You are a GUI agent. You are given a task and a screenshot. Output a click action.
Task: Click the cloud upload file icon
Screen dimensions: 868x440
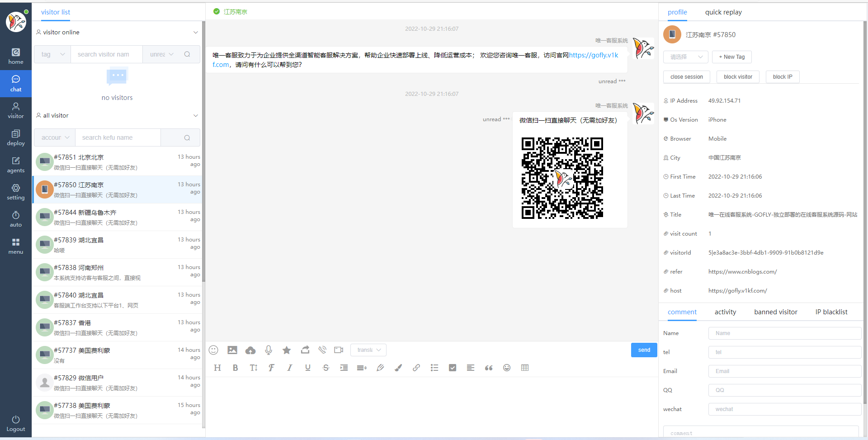[250, 350]
